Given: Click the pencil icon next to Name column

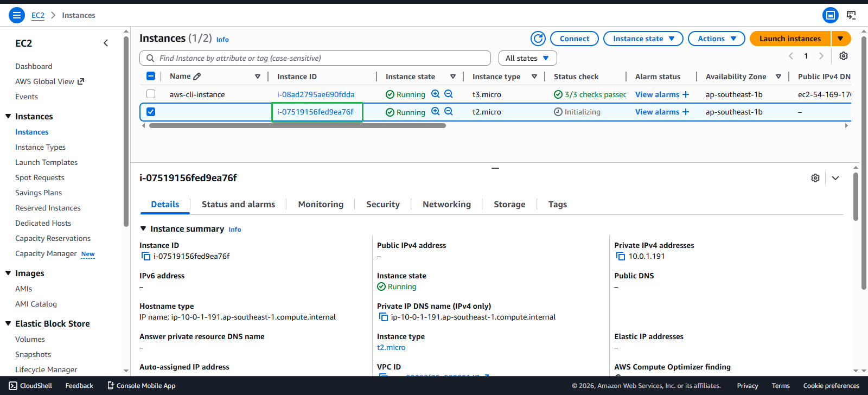Looking at the screenshot, I should point(197,77).
